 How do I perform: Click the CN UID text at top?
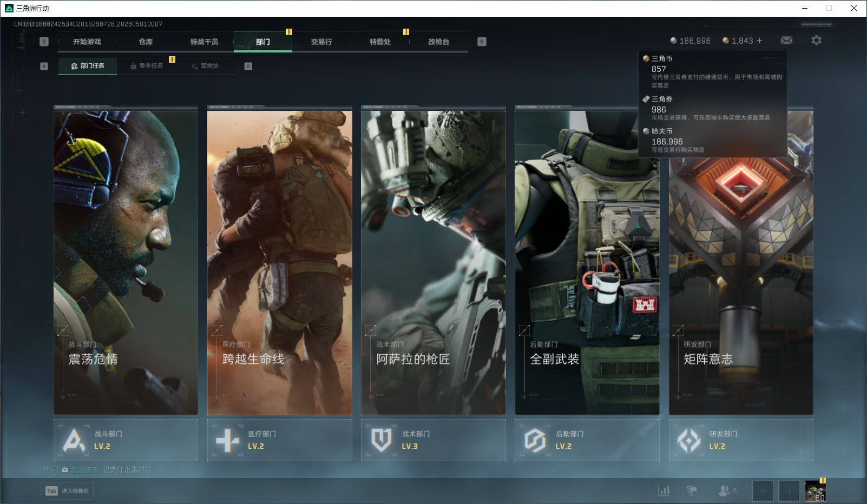88,24
